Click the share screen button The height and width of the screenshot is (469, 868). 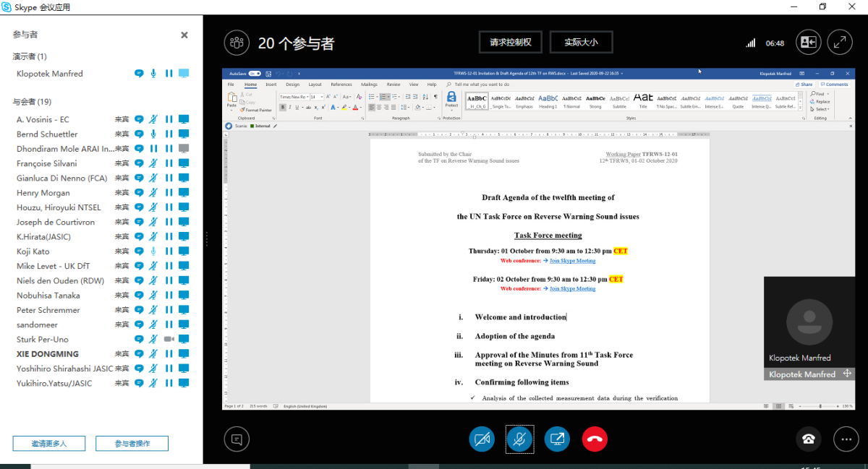tap(557, 439)
